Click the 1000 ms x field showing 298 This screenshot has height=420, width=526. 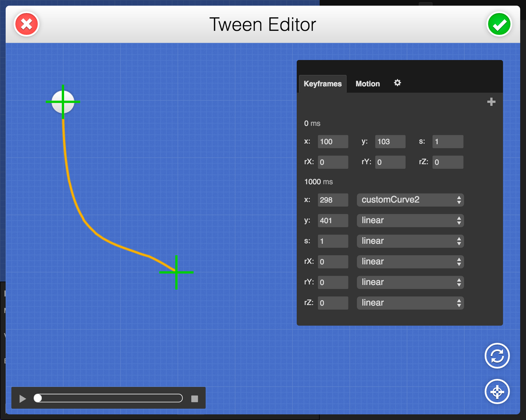click(333, 200)
